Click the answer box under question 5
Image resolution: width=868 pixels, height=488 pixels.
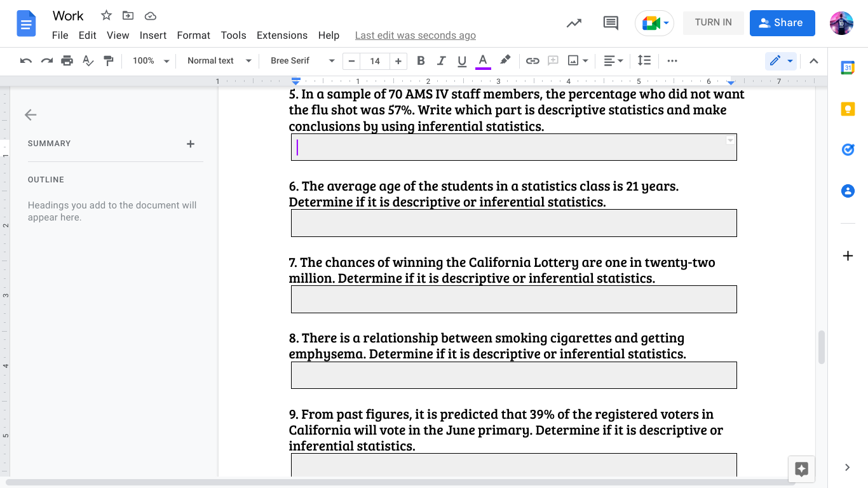coord(514,147)
